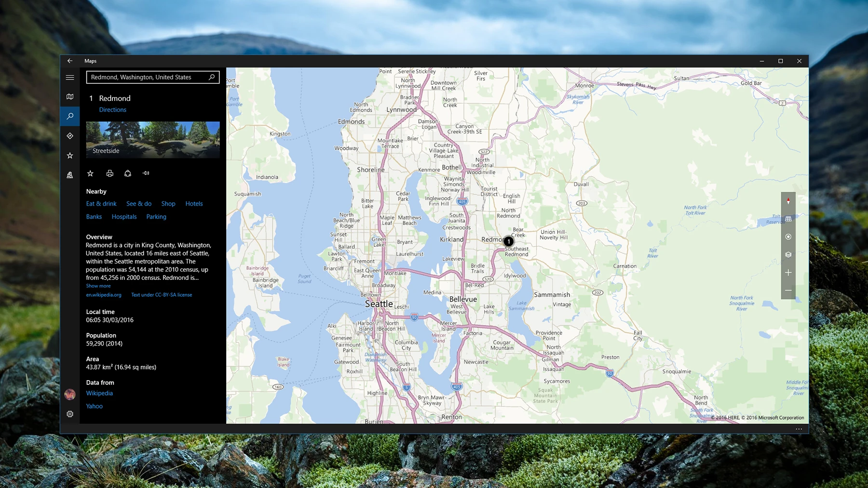Switch to the Map view icon
This screenshot has height=488, width=868.
70,97
